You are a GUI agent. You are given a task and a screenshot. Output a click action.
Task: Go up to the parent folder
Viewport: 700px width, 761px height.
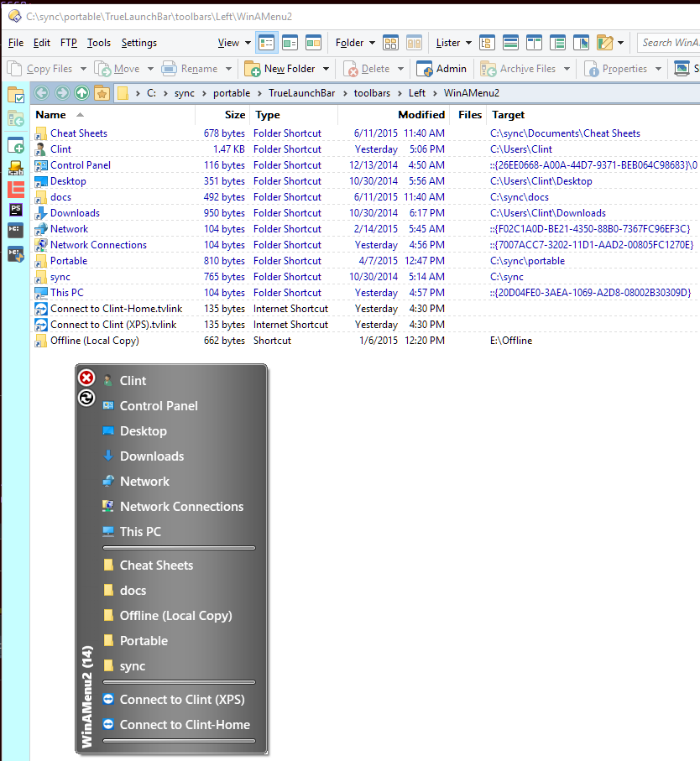(x=81, y=93)
